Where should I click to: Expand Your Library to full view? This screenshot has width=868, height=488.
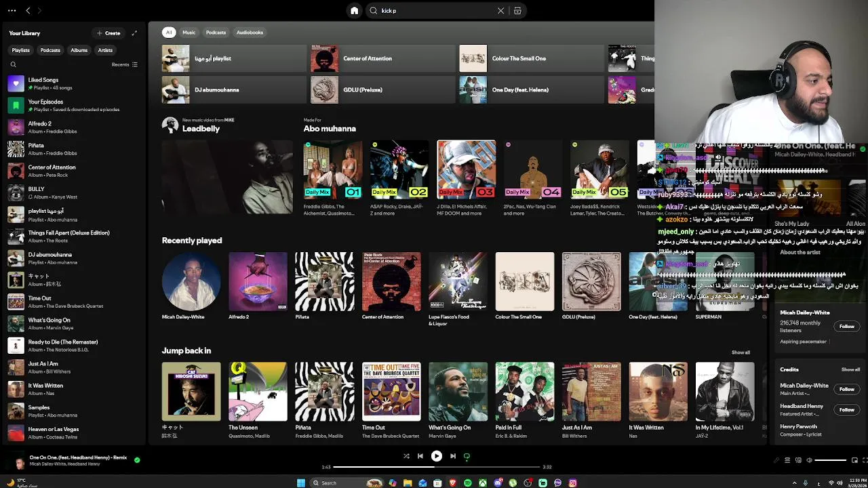pos(134,33)
